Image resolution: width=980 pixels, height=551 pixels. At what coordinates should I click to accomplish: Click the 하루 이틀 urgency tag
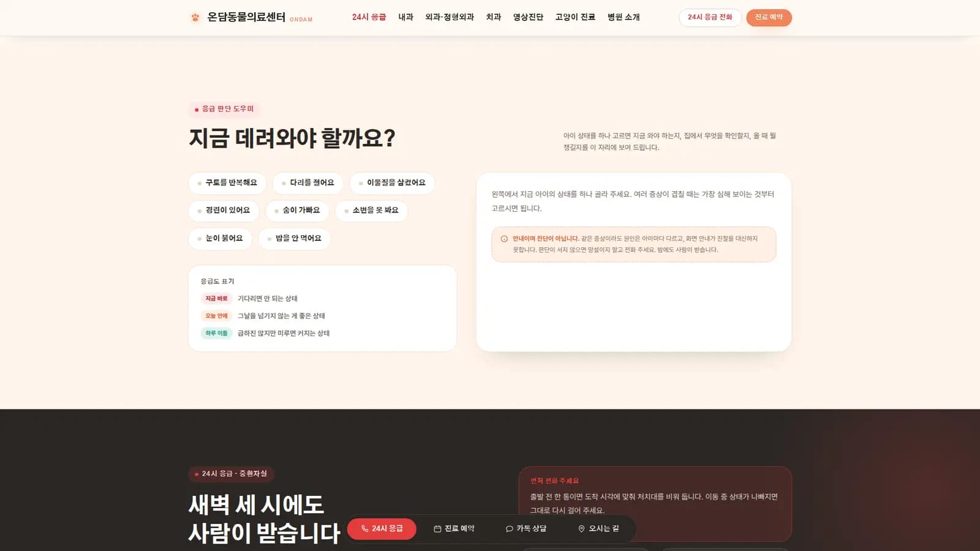[x=216, y=333]
